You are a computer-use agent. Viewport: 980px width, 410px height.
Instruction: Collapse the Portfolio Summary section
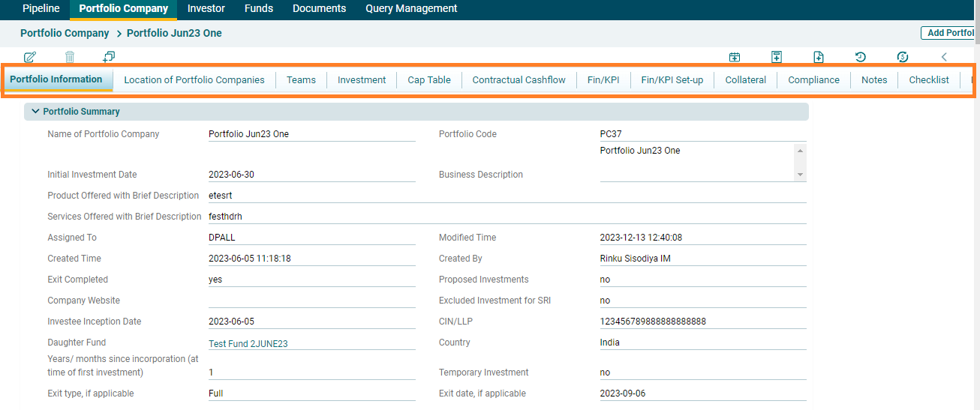(35, 112)
